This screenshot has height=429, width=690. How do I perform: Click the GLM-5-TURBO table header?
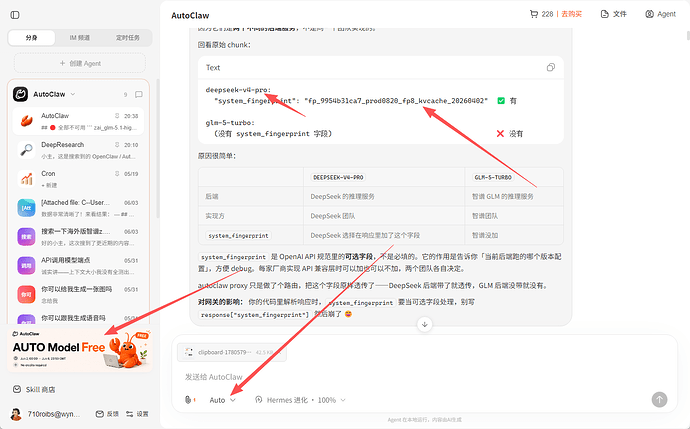click(x=493, y=177)
